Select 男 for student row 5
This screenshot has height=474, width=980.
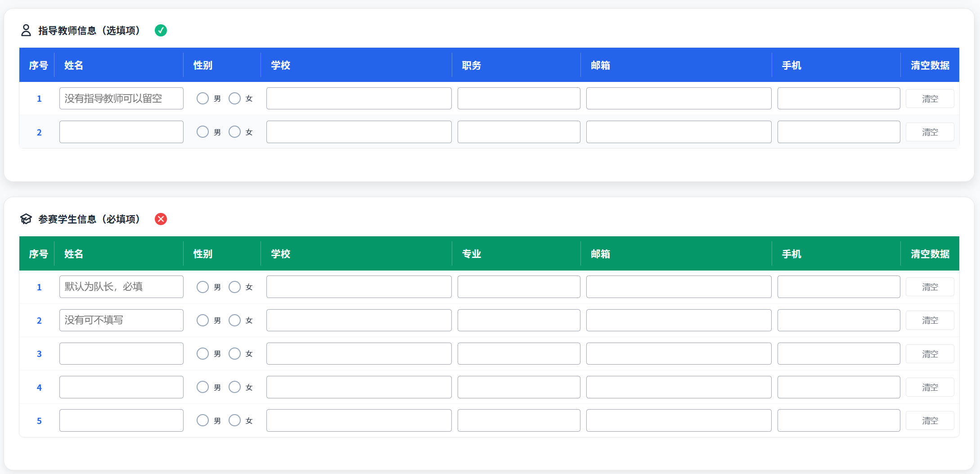[x=202, y=420]
